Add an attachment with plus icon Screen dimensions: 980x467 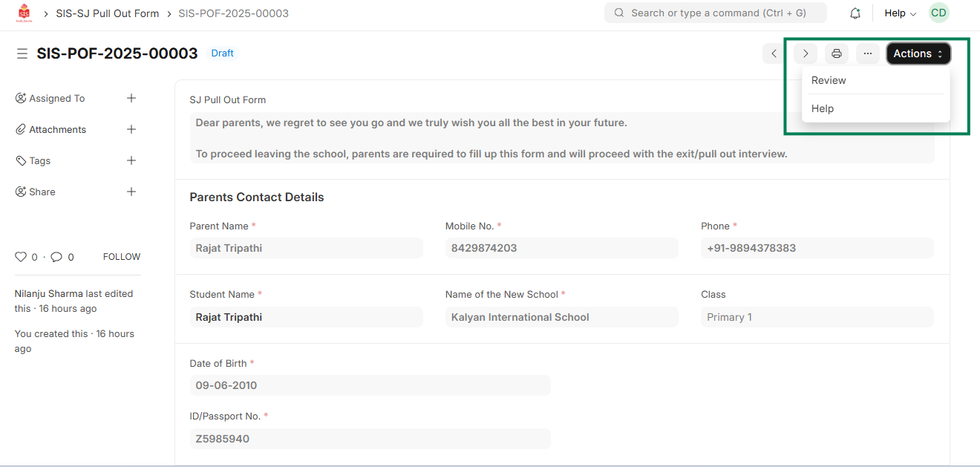tap(131, 129)
